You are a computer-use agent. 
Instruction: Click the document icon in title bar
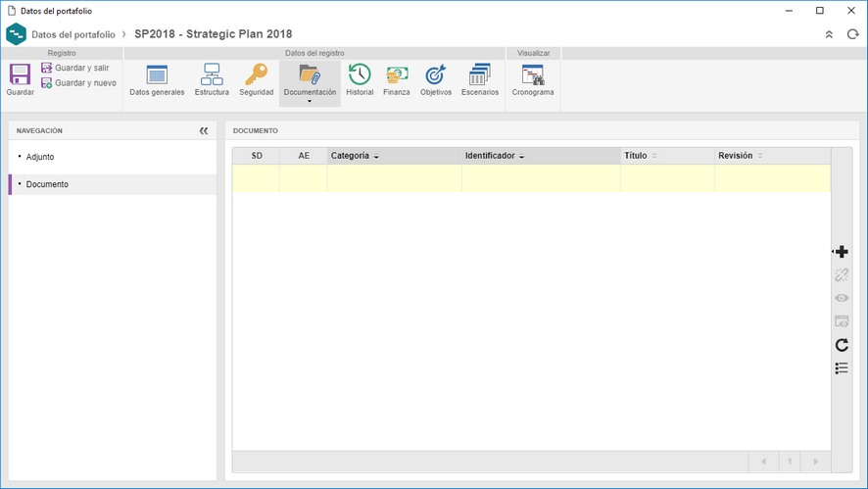click(x=11, y=11)
